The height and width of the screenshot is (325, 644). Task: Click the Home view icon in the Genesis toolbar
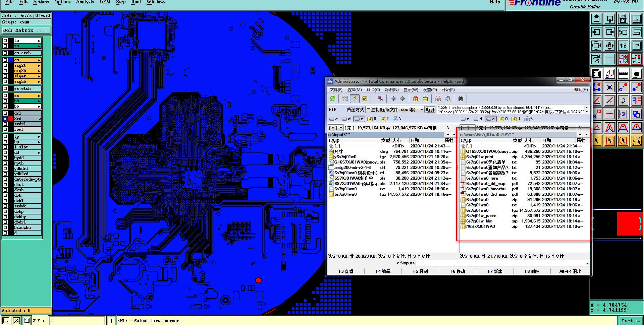(623, 19)
